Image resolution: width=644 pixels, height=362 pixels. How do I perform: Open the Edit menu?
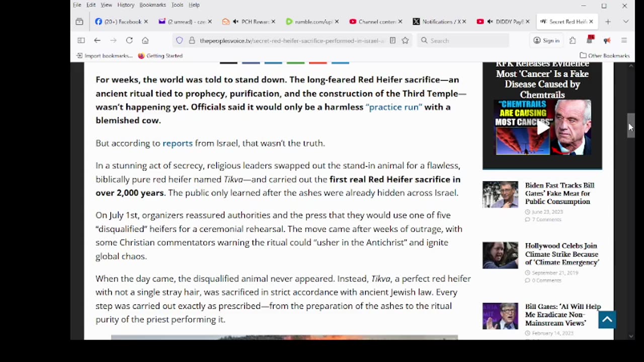coord(91,5)
